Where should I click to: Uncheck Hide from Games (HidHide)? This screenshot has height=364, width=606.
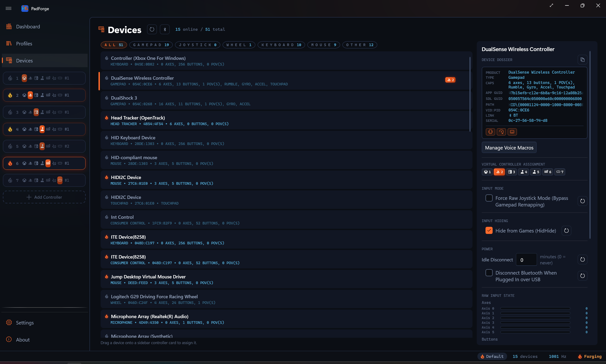coord(489,230)
